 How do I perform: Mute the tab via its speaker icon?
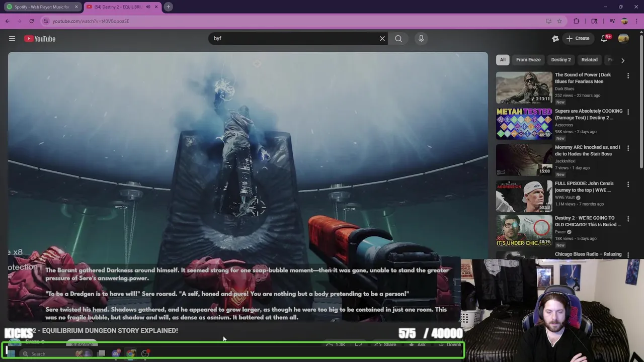(x=148, y=7)
